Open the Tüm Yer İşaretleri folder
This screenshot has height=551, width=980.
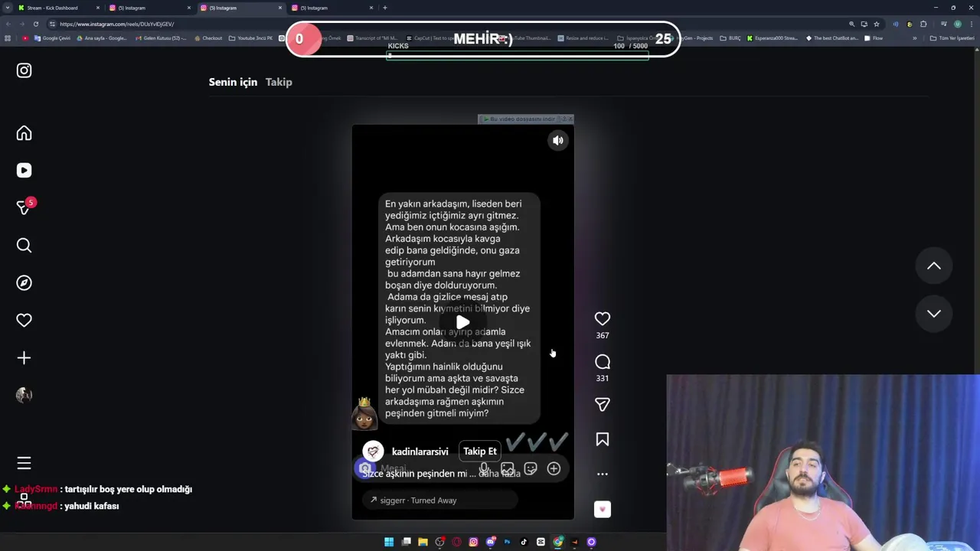[x=952, y=38]
